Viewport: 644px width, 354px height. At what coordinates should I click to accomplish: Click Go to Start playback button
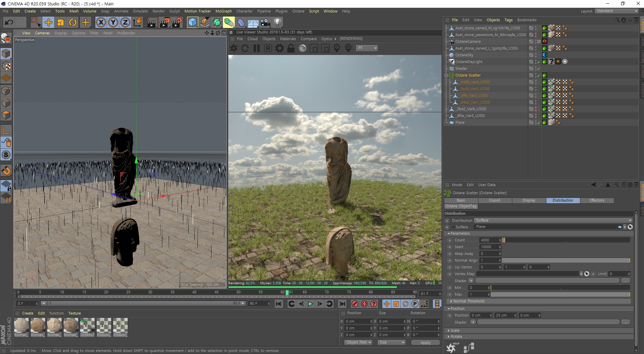tap(279, 304)
